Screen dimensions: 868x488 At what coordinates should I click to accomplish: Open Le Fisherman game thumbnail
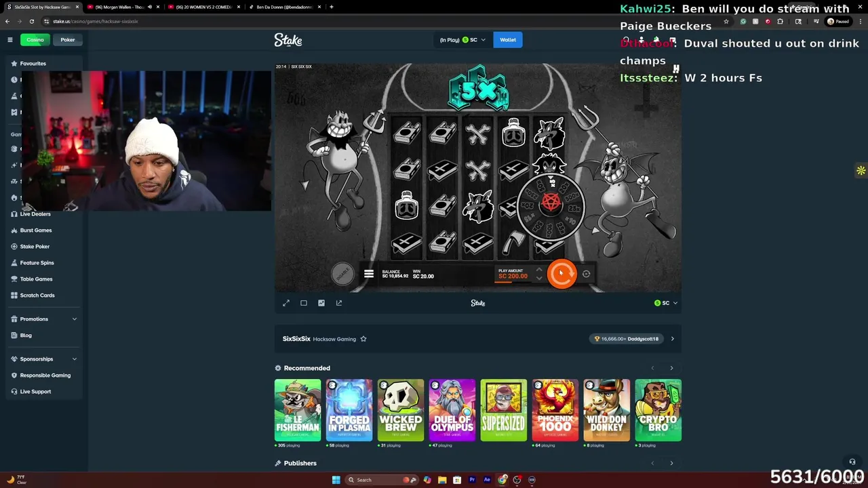click(x=298, y=410)
